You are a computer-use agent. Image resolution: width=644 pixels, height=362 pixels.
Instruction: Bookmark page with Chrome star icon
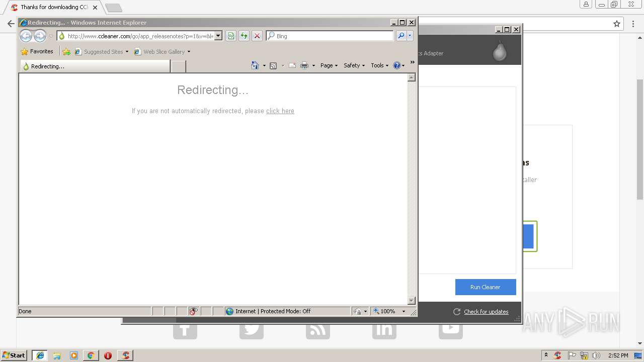click(617, 24)
